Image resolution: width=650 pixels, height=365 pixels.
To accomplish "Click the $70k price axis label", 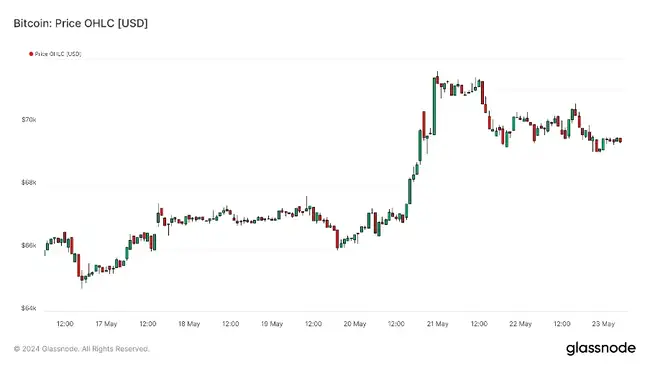I will pos(29,119).
